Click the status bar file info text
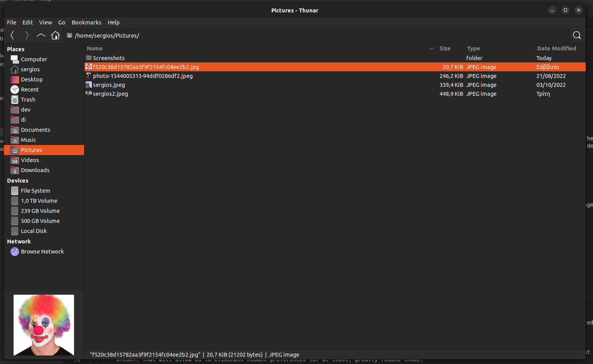This screenshot has height=364, width=593. tap(195, 355)
